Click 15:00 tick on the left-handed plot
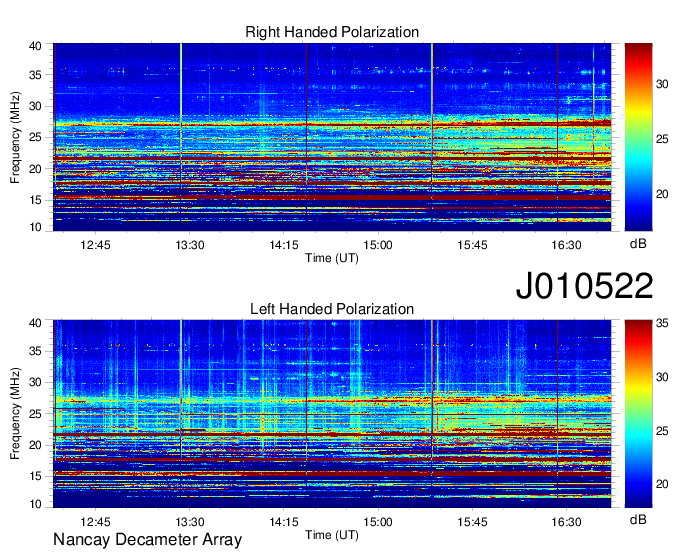Image resolution: width=680 pixels, height=552 pixels. point(378,522)
